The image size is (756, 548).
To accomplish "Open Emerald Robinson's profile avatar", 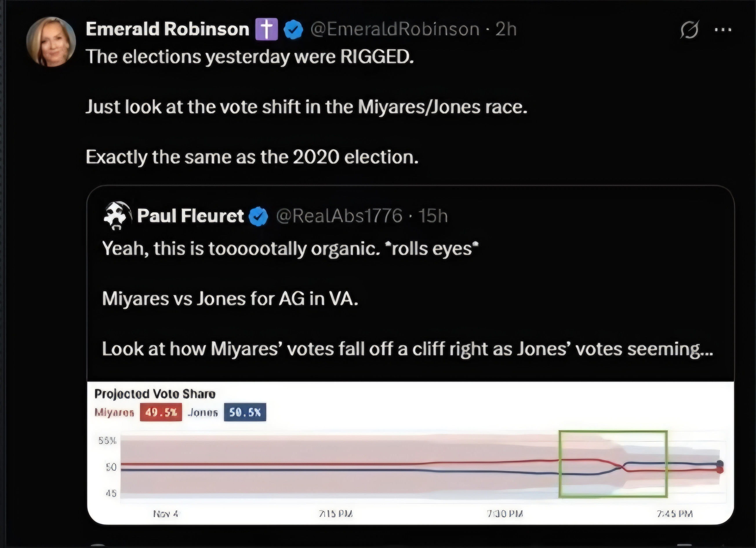I will [x=51, y=42].
